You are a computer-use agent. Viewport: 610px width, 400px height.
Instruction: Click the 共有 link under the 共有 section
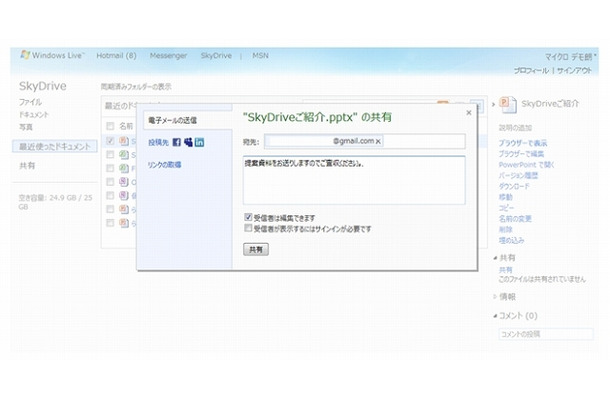click(506, 270)
